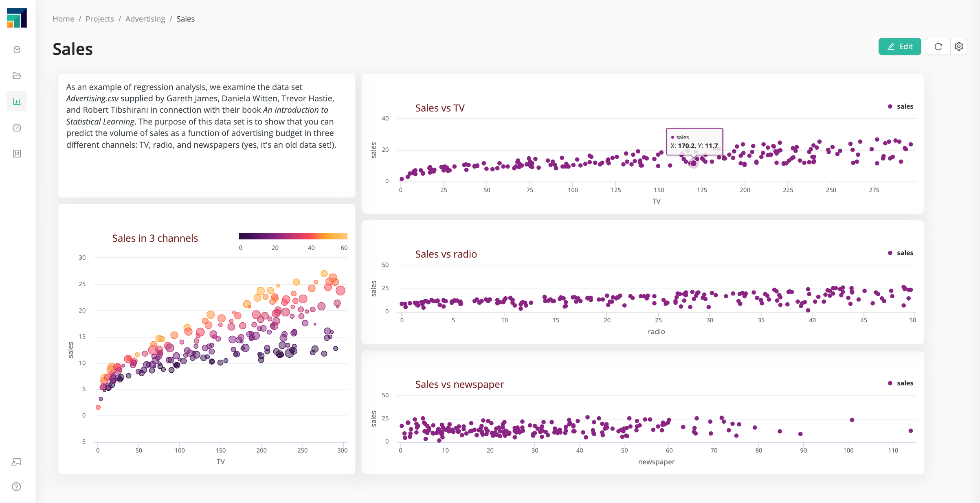Click the Sales in 3 channels title
The image size is (980, 503).
(x=155, y=238)
